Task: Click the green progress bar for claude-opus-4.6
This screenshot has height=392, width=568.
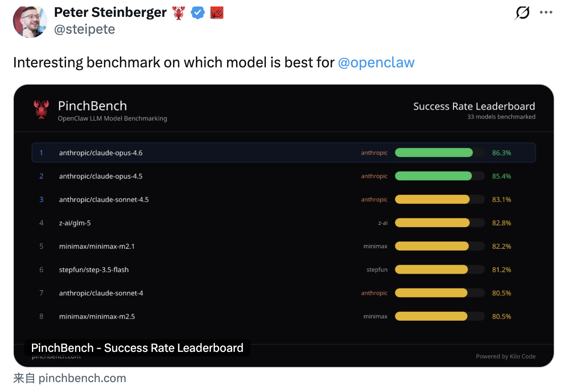Action: tap(434, 153)
